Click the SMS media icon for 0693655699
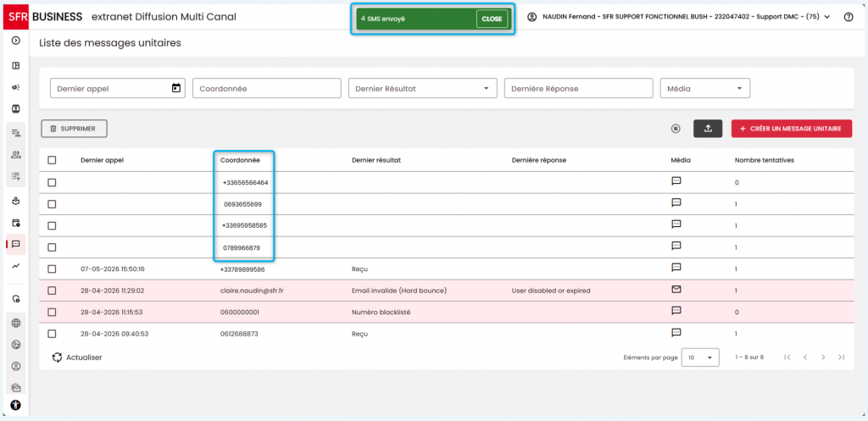The height and width of the screenshot is (421, 868). [676, 202]
